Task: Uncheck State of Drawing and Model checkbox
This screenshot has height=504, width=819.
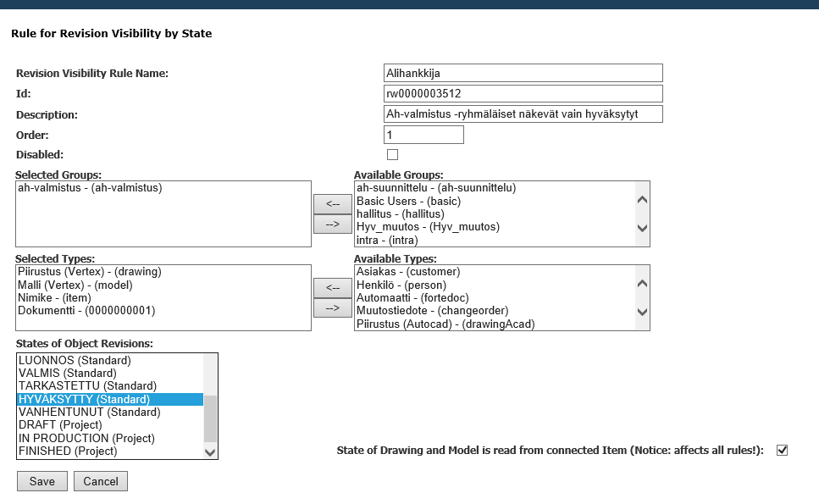Action: tap(782, 450)
